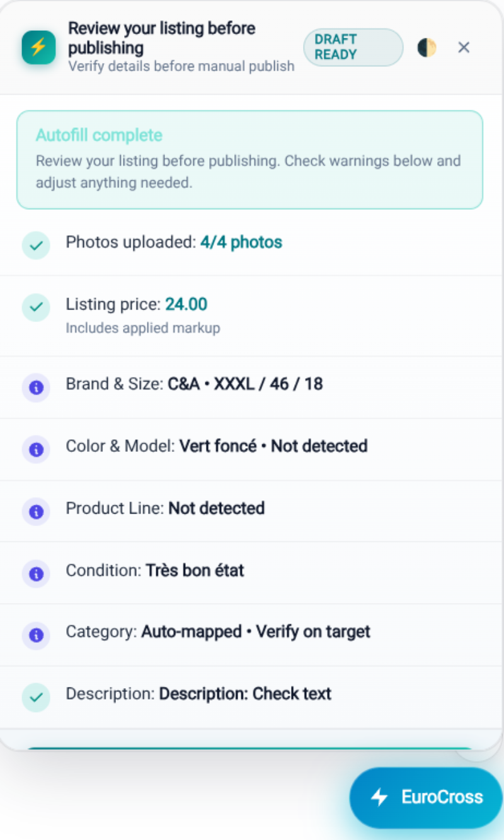Click the info icon beside Product Line
The width and height of the screenshot is (504, 840).
tap(36, 511)
